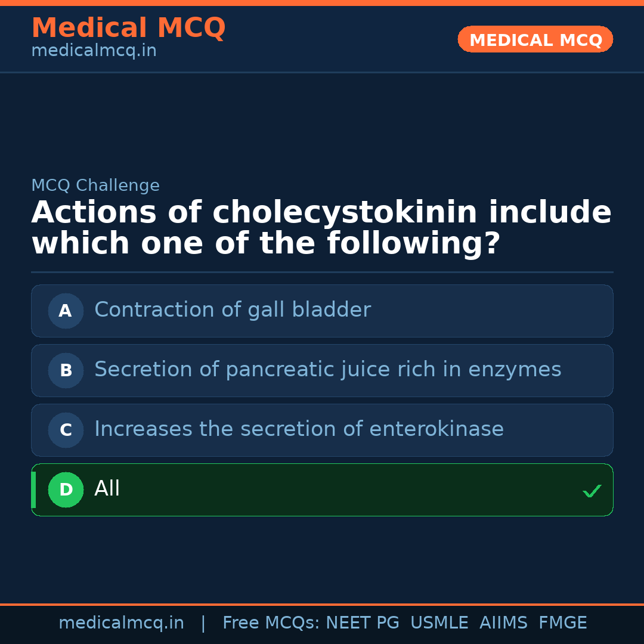Viewport: 644px width, 644px height.
Task: Select the letter A circle badge
Action: tap(66, 311)
